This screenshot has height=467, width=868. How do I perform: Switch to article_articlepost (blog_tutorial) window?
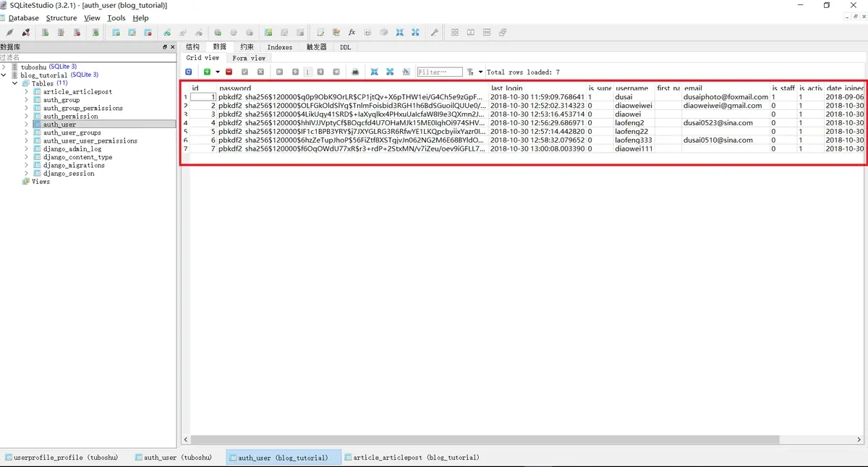point(413,458)
